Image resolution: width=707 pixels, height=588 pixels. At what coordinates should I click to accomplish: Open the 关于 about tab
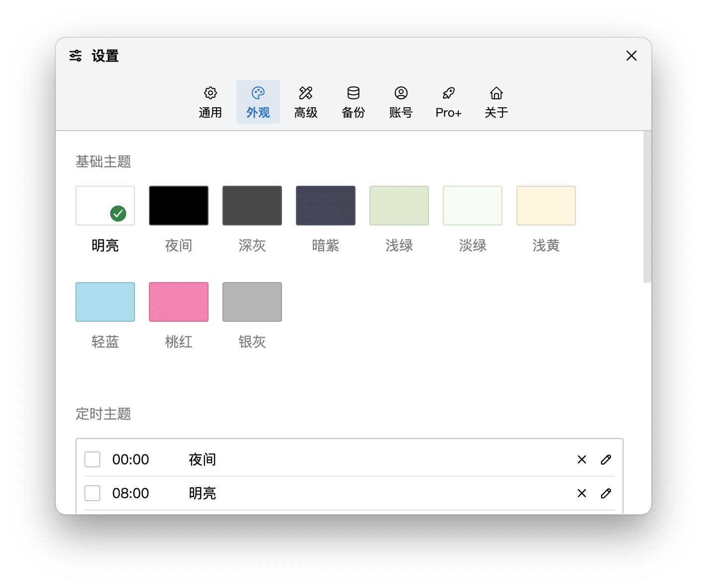(496, 102)
